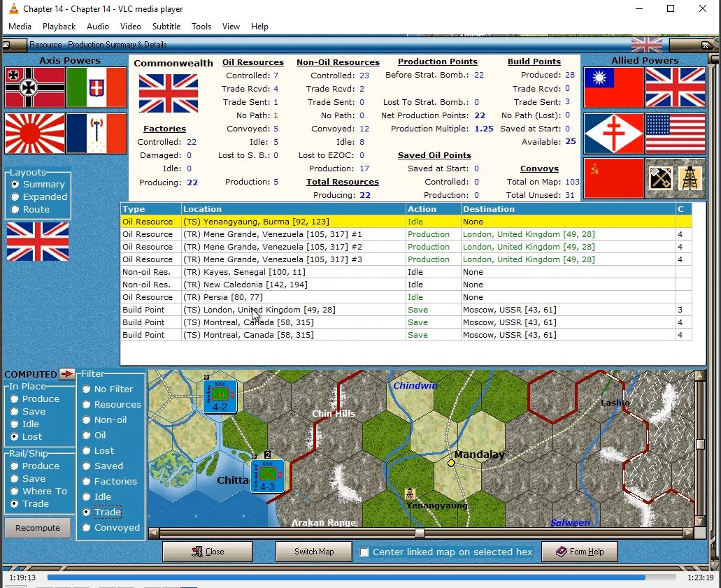
Task: Click the Yenangyaung oil resource map icon
Action: [410, 494]
